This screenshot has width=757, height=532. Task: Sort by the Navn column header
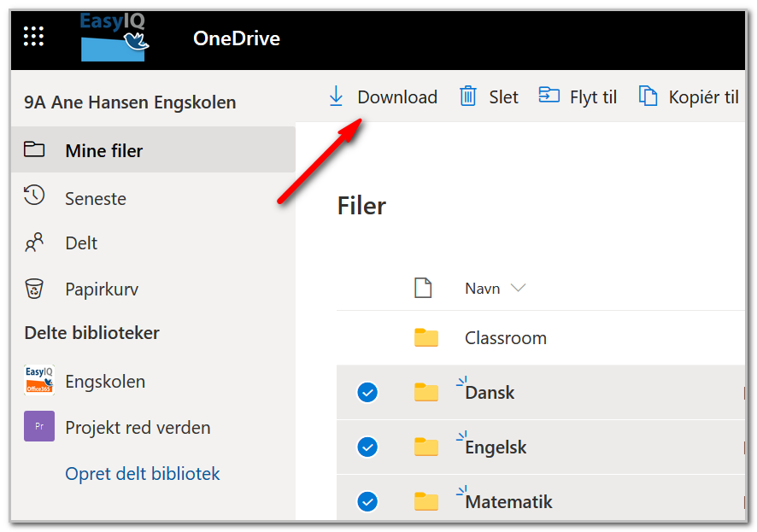(x=482, y=289)
